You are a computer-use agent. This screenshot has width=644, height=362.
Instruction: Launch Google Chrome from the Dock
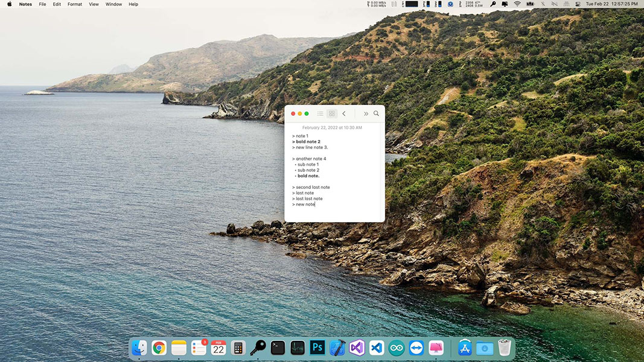pyautogui.click(x=159, y=348)
